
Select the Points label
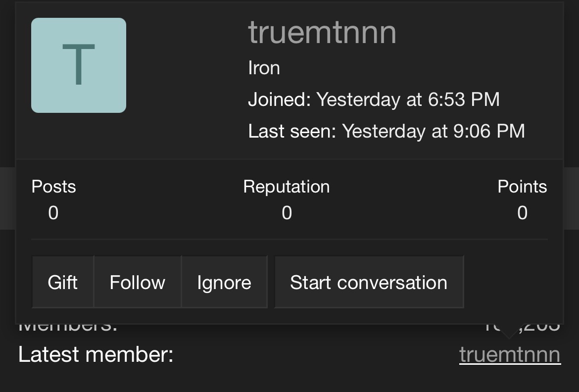(522, 187)
